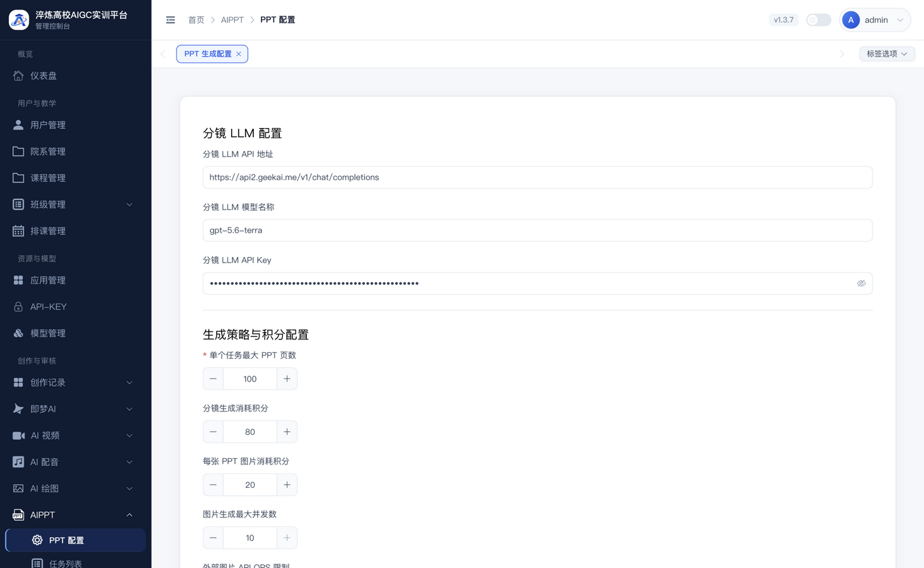Focus the 分镜 LLM API 地址 field
The image size is (924, 568).
[x=537, y=177]
